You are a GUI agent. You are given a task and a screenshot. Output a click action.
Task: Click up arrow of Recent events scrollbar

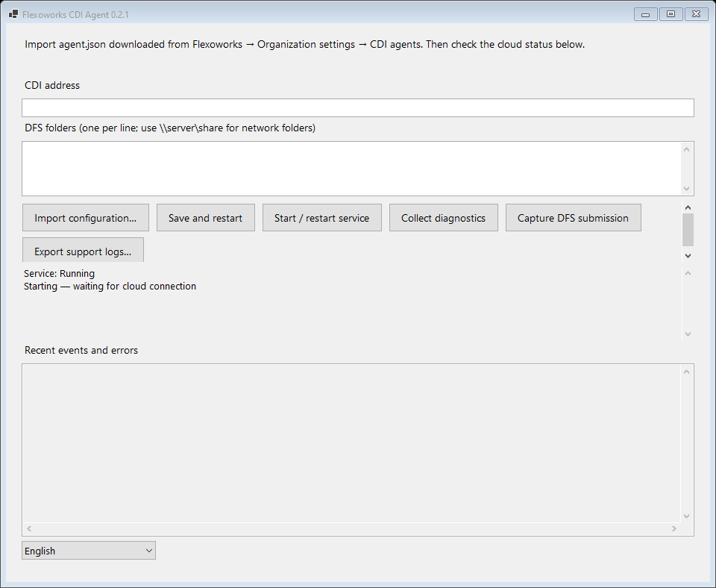[686, 372]
